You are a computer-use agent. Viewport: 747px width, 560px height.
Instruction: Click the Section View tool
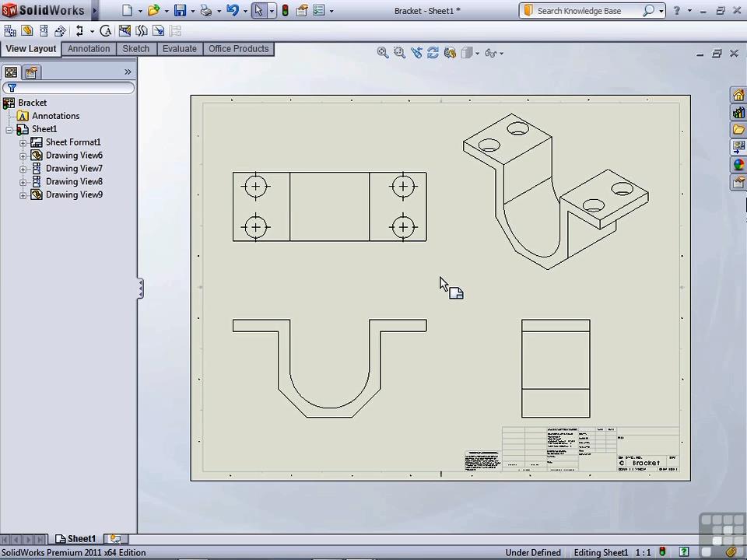click(x=79, y=31)
